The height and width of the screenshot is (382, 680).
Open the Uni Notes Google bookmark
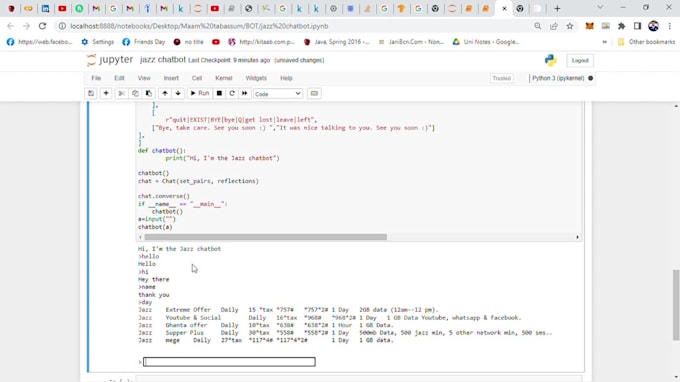point(486,42)
